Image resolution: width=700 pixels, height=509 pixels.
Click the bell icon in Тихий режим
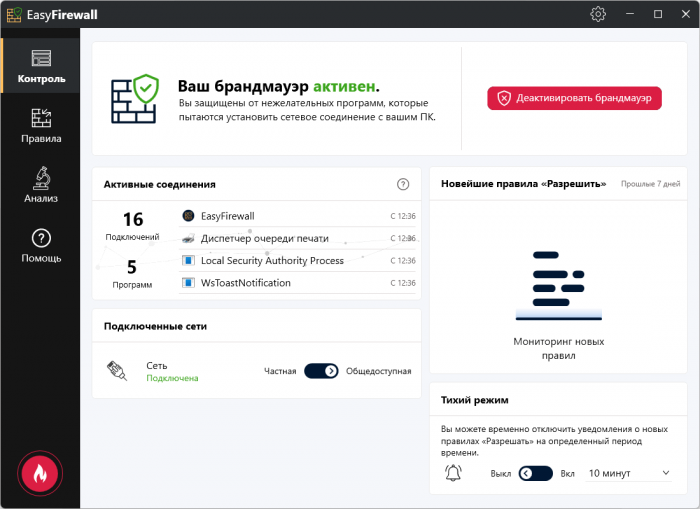click(x=454, y=473)
